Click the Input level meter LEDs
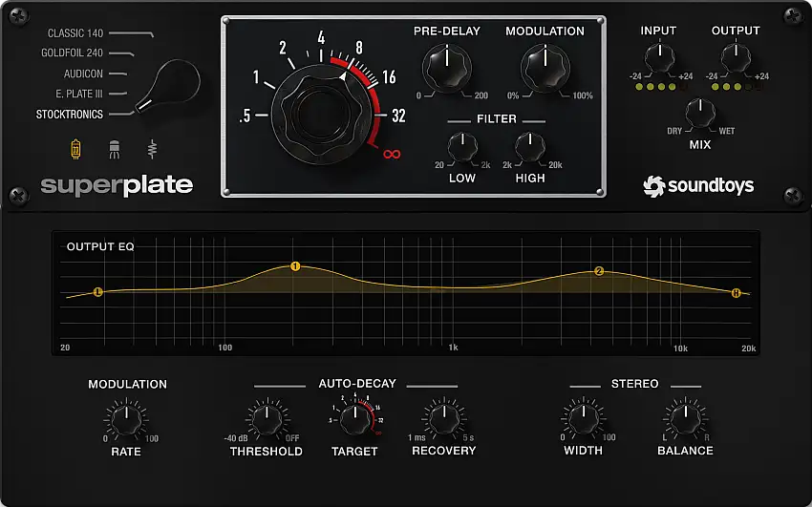 (660, 87)
